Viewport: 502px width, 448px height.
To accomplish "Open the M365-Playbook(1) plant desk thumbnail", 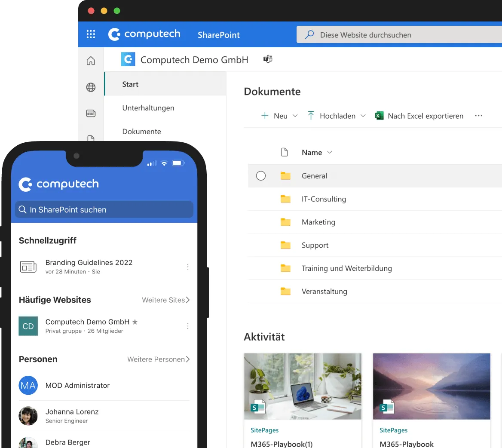I will [x=303, y=386].
